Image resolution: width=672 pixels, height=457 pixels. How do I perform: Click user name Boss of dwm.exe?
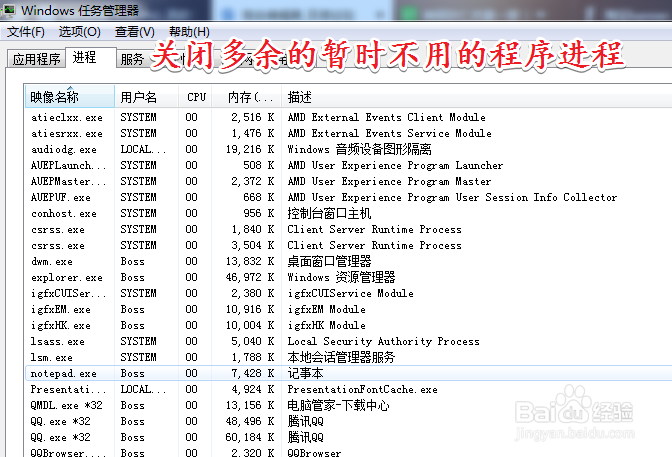[132, 262]
